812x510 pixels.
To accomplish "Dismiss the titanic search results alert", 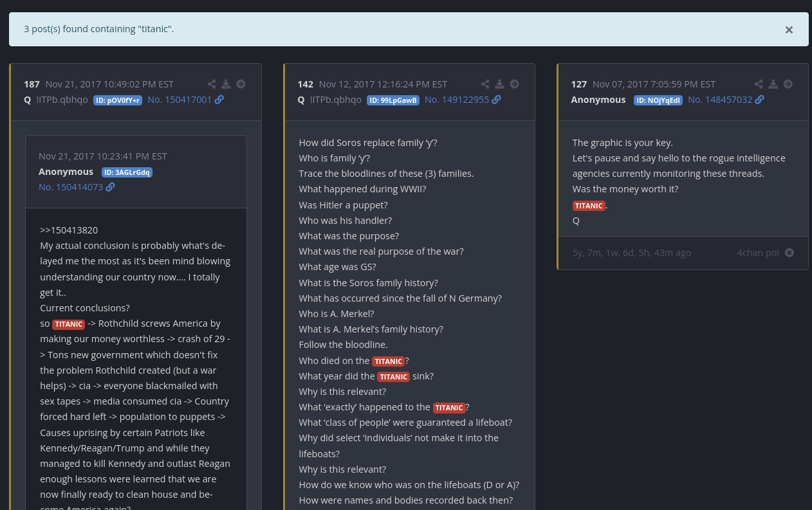I will tap(789, 30).
